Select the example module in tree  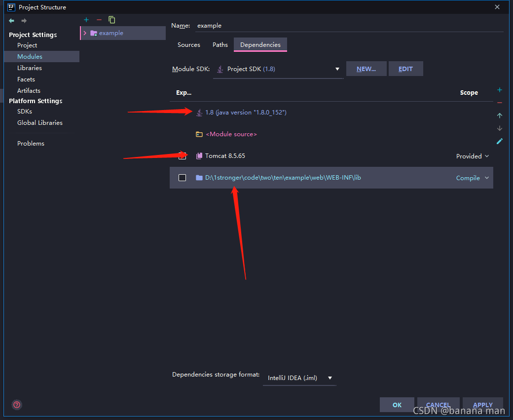click(x=123, y=33)
